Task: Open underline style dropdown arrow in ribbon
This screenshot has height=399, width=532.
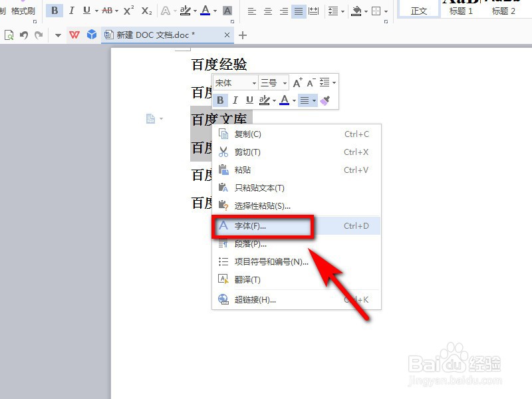Action: (x=96, y=11)
